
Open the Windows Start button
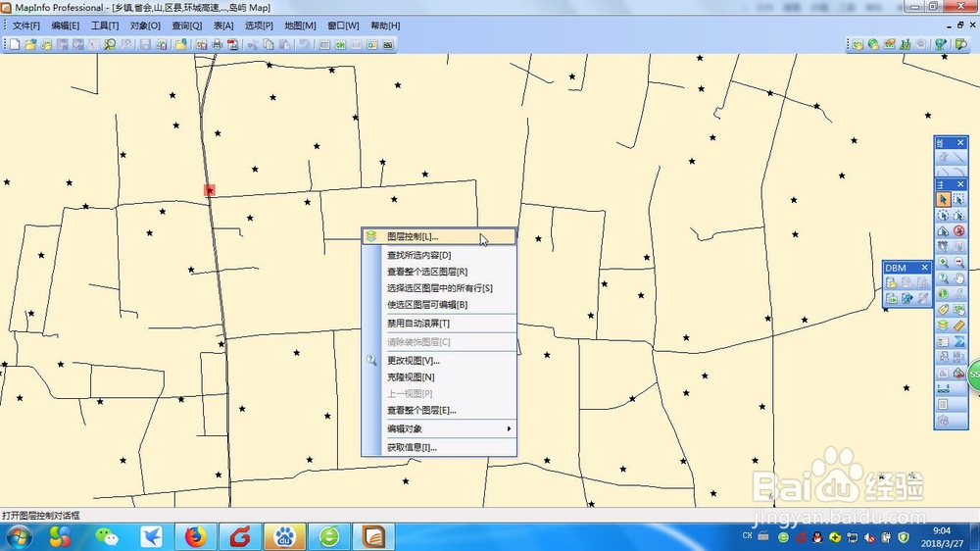(x=17, y=536)
